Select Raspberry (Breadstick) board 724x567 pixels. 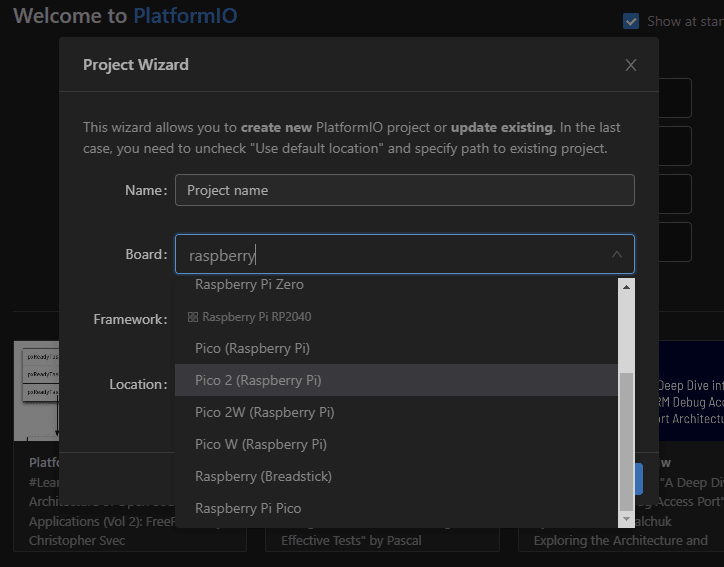pyautogui.click(x=263, y=476)
